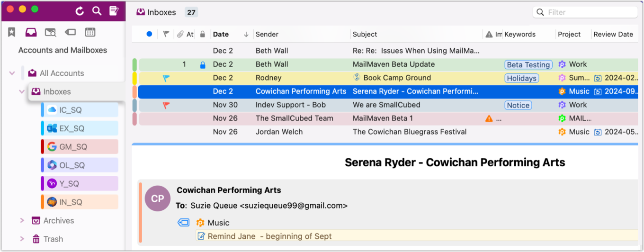Screen dimensions: 644x252
Task: Click the Beta Testing keyword tag
Action: (528, 64)
